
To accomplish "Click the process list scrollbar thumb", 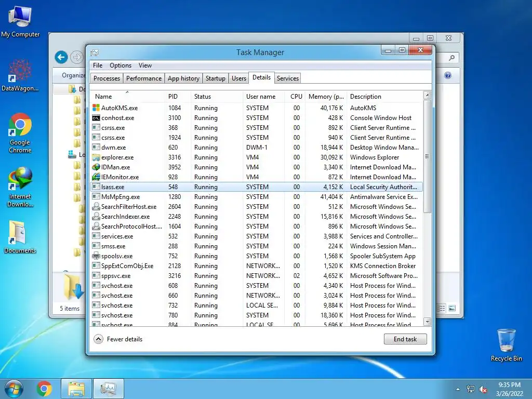I will 428,156.
